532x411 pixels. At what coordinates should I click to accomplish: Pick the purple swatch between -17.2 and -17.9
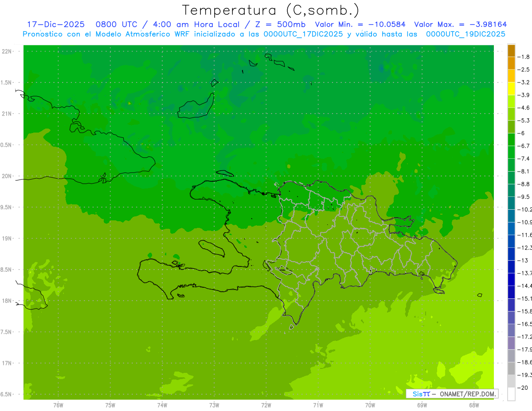(511, 343)
